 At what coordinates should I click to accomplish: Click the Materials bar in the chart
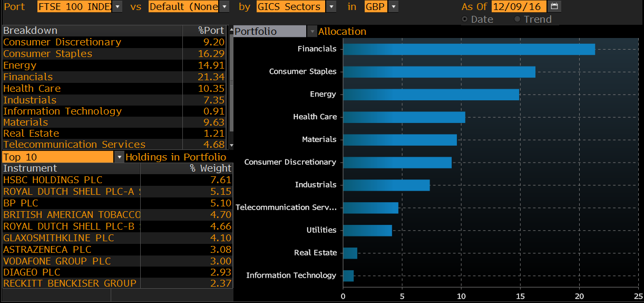coord(400,140)
